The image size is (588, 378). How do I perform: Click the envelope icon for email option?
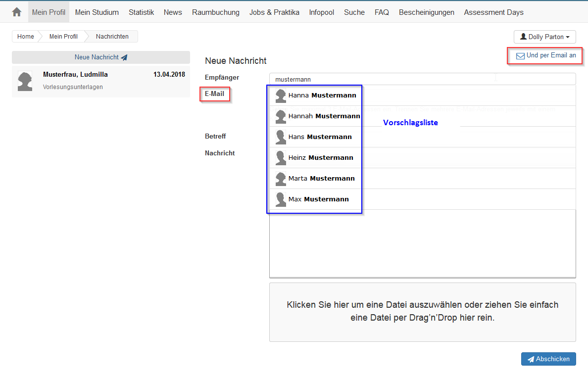point(520,56)
